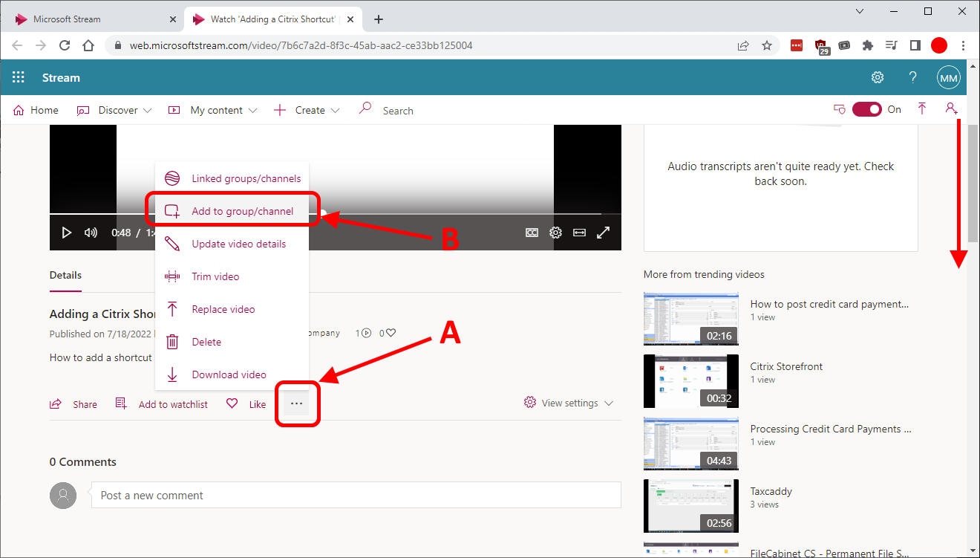Switch to the Microsoft Stream browser tab

92,19
